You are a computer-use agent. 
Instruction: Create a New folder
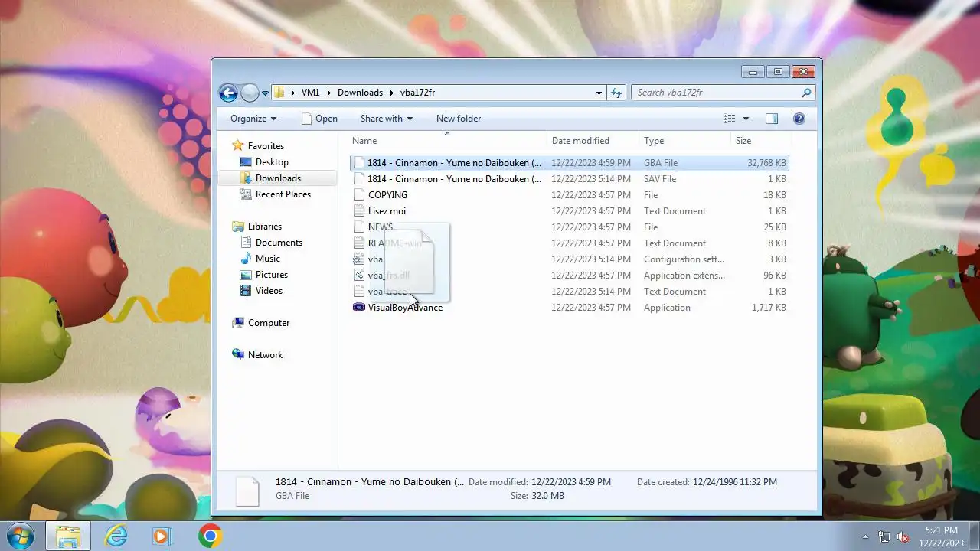459,119
